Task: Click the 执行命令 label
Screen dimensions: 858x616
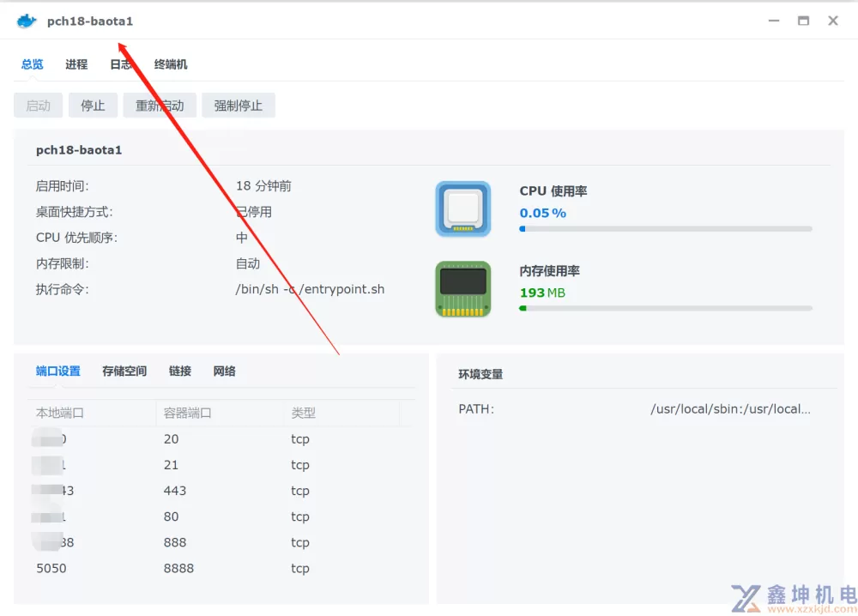Action: (63, 289)
